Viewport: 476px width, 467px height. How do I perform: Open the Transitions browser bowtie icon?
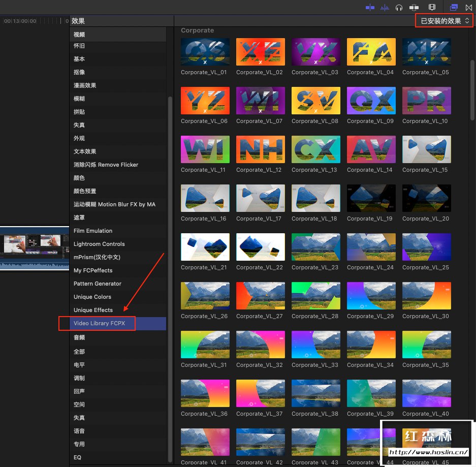469,8
